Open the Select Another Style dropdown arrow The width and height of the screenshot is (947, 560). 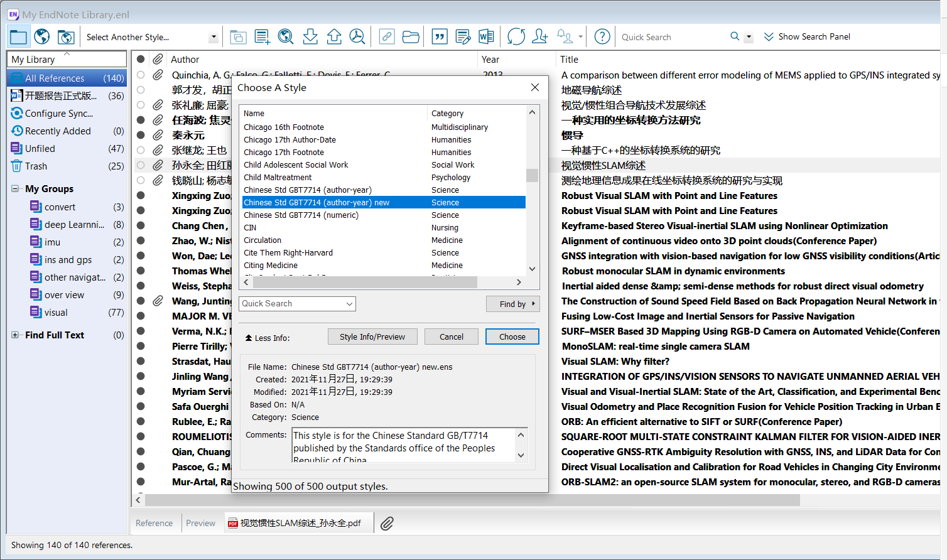[x=214, y=37]
